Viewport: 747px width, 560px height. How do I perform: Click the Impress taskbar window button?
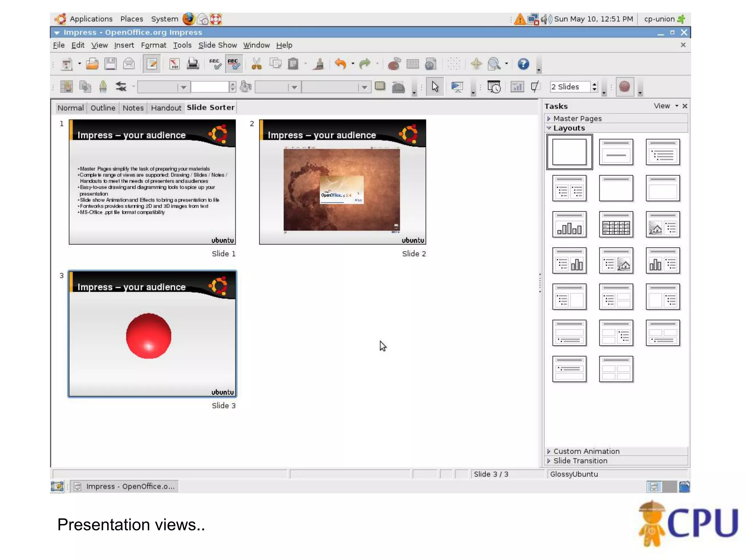coord(125,486)
